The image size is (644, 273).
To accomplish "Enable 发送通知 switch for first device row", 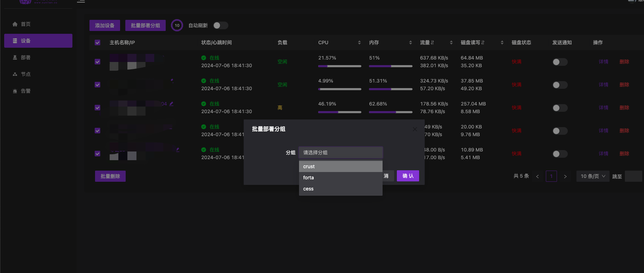I will pos(560,62).
